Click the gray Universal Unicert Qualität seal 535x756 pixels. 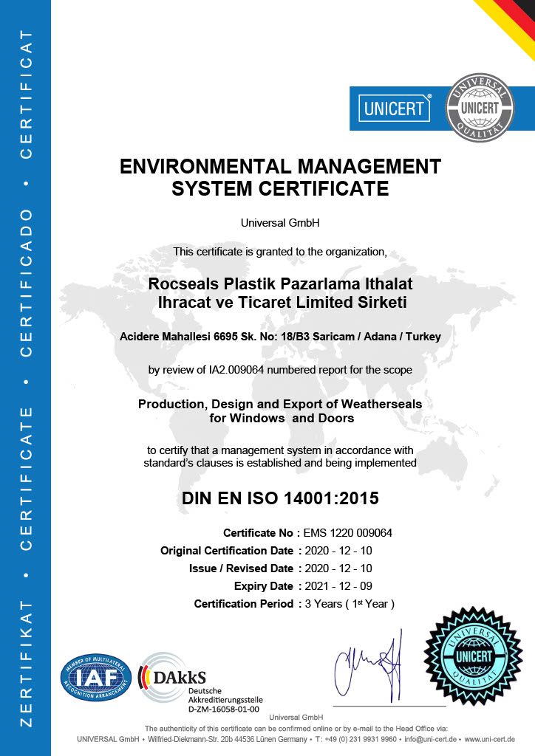(x=480, y=108)
